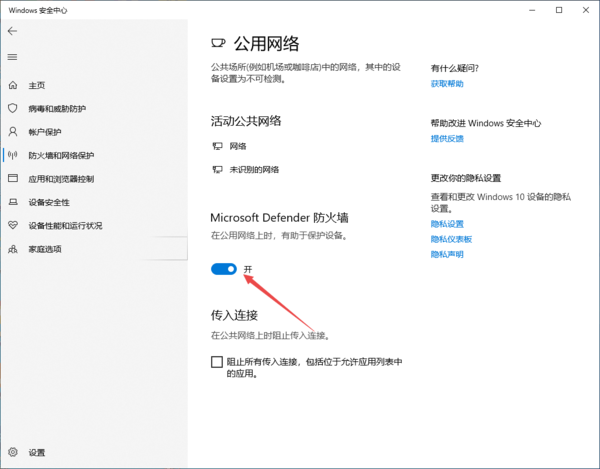
Task: Open the 获取帮助 link
Action: click(447, 84)
